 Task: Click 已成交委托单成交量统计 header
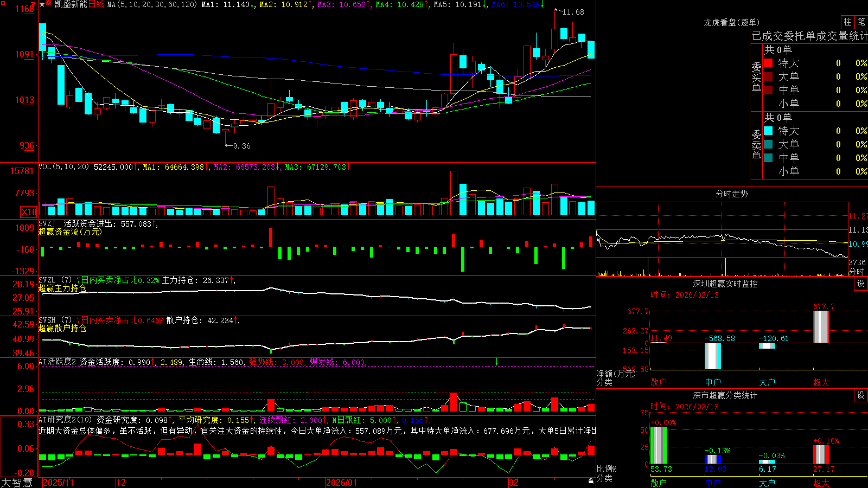[x=809, y=36]
